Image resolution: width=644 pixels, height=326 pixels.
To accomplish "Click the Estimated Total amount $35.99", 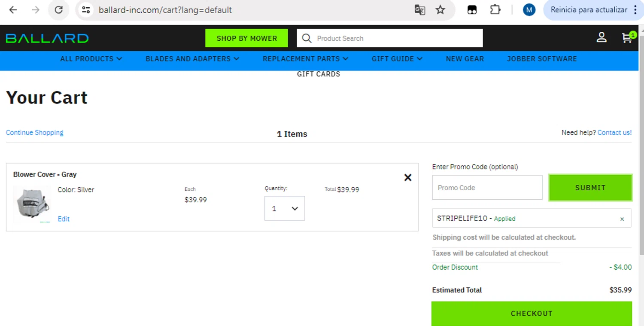I will click(620, 290).
